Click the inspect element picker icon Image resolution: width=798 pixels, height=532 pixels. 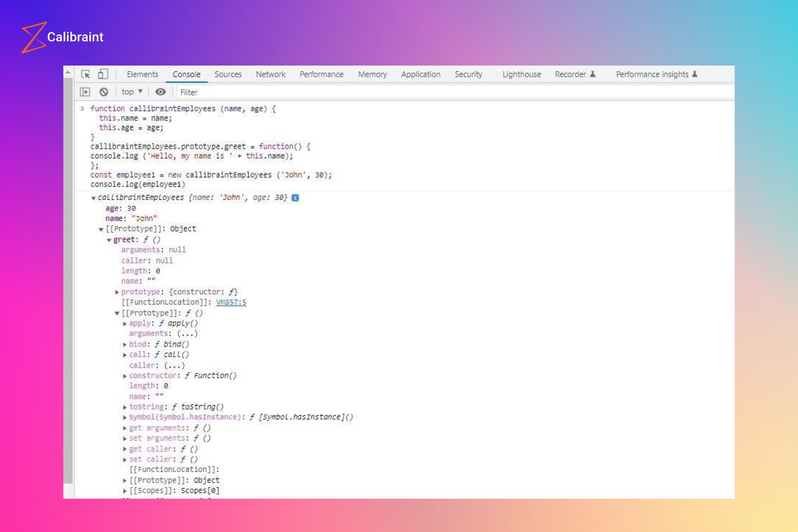coord(85,74)
